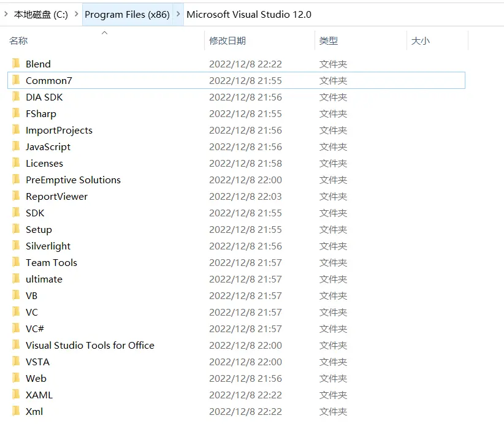Click the Visual Studio Tools for Office folder icon
Viewport: 504px width, 429px height.
(16, 345)
